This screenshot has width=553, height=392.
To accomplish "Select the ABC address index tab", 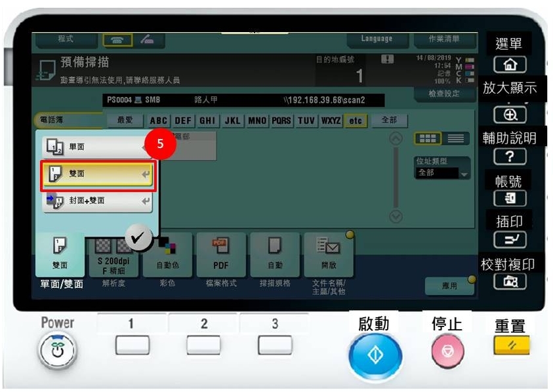I will pyautogui.click(x=159, y=121).
